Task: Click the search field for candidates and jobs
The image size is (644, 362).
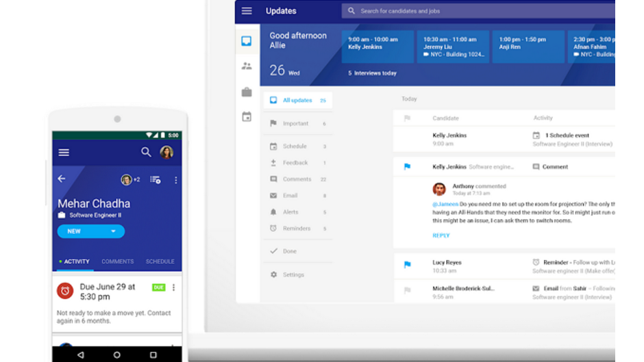Action: point(478,11)
